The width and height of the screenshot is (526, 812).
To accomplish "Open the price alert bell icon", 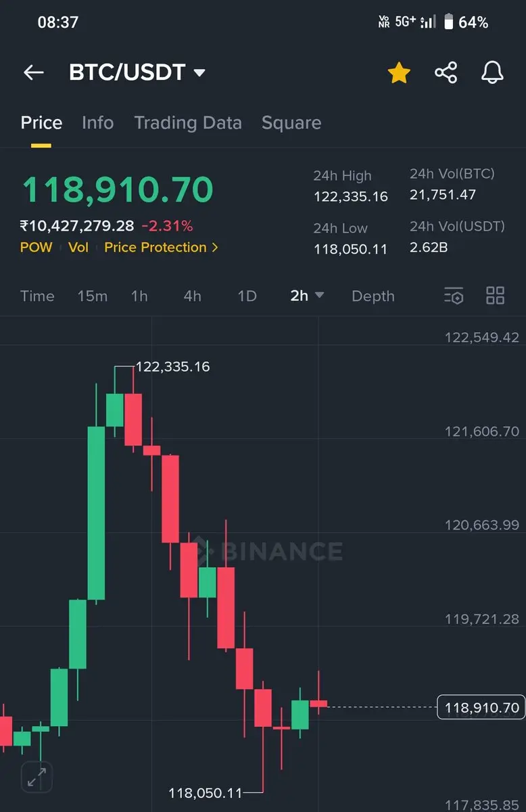I will coord(492,72).
